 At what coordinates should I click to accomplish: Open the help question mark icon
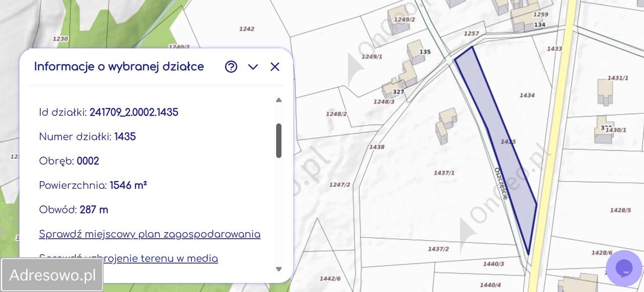(x=231, y=66)
